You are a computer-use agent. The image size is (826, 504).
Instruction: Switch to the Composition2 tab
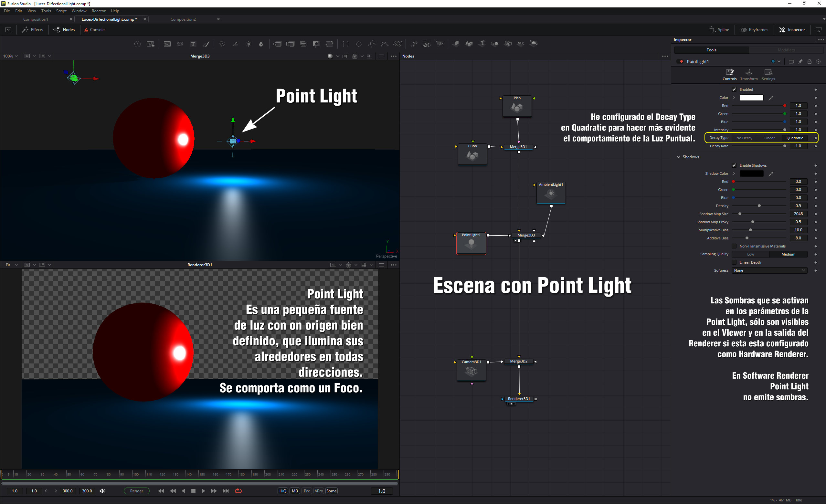(183, 19)
